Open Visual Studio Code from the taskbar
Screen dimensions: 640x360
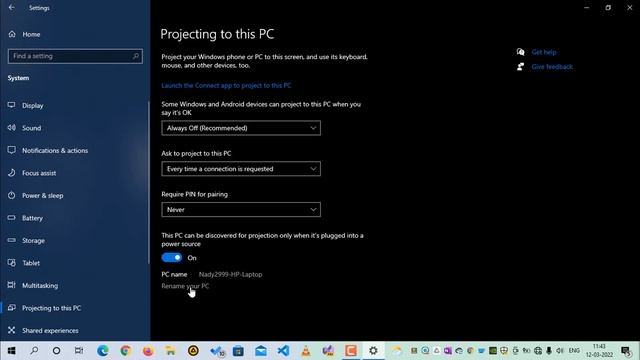283,351
